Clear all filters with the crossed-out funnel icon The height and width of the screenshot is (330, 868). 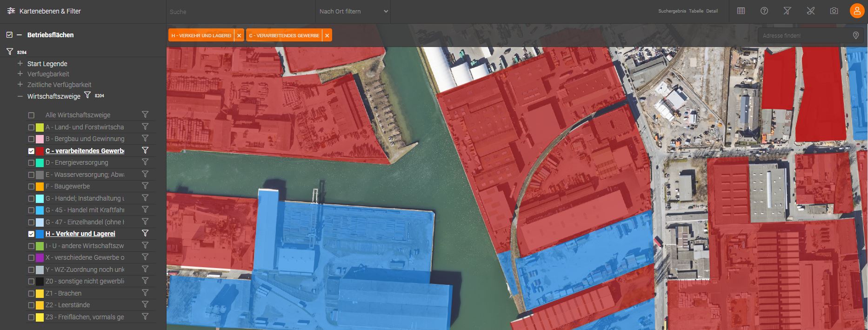(x=787, y=11)
